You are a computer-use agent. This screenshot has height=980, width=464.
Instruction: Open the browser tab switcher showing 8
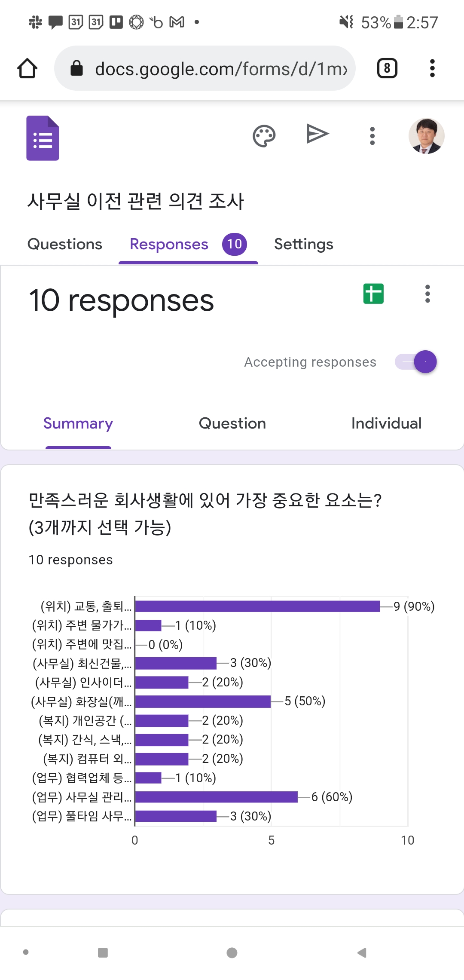pyautogui.click(x=387, y=68)
